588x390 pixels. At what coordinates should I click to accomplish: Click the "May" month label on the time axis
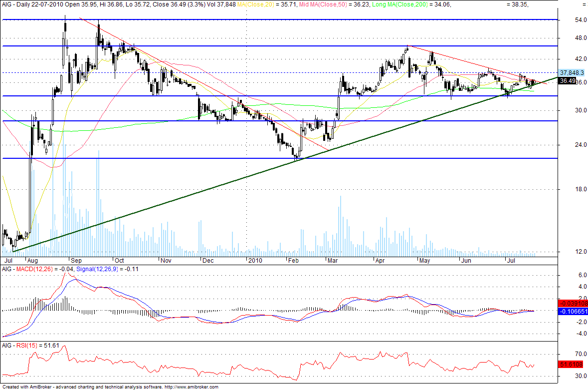[x=425, y=261]
